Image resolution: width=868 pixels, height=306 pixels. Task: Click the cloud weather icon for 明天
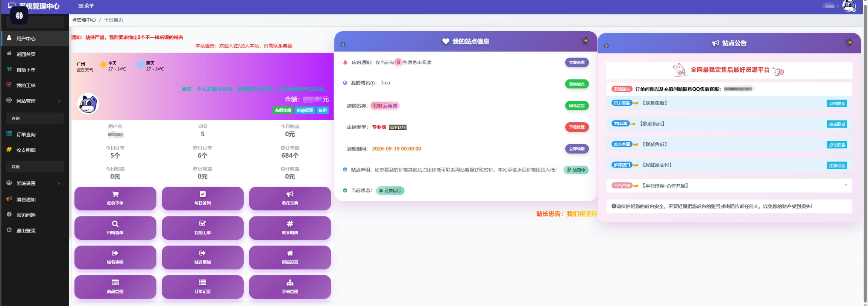(x=141, y=65)
